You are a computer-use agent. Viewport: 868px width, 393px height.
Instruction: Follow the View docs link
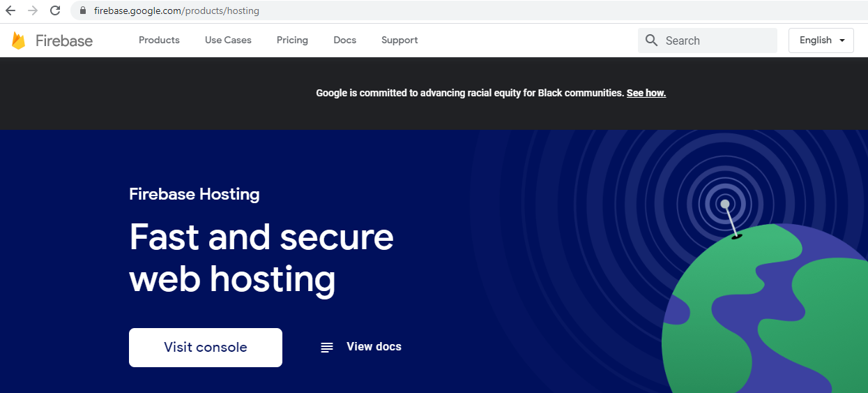tap(374, 347)
